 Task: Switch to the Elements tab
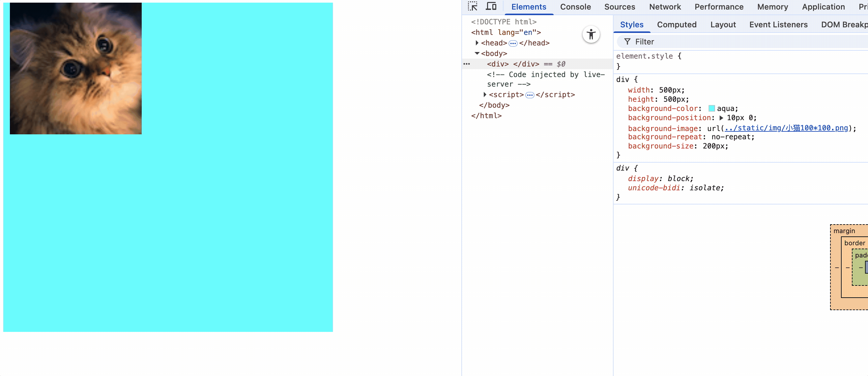pyautogui.click(x=528, y=7)
